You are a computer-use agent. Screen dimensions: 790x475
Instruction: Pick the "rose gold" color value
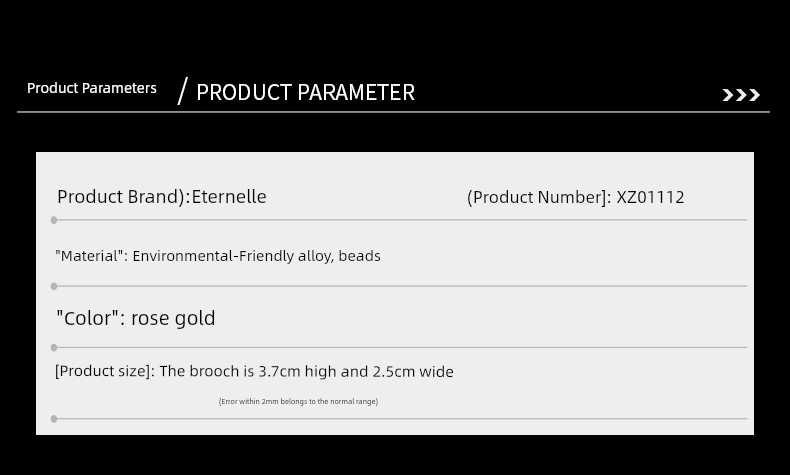(173, 318)
